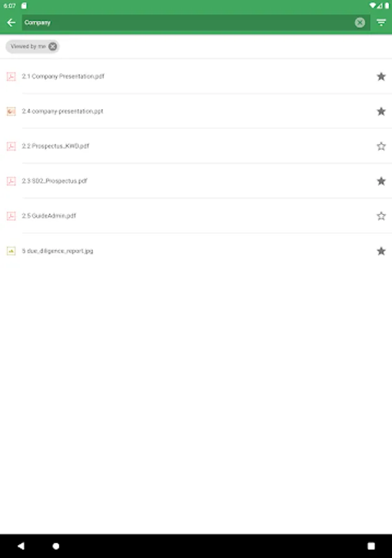The width and height of the screenshot is (392, 558).
Task: Open the filter options icon
Action: point(381,22)
